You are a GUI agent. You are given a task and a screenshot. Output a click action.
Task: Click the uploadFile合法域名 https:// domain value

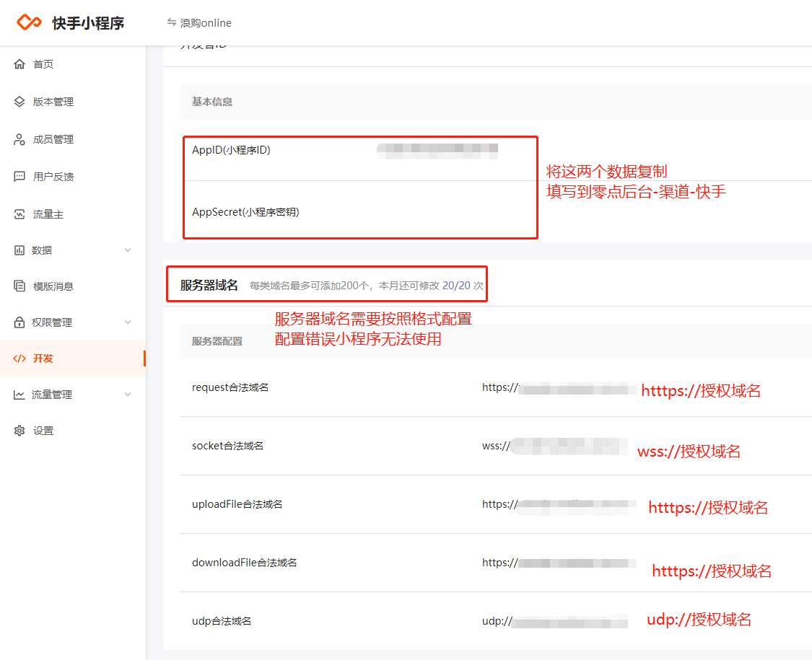click(x=559, y=505)
